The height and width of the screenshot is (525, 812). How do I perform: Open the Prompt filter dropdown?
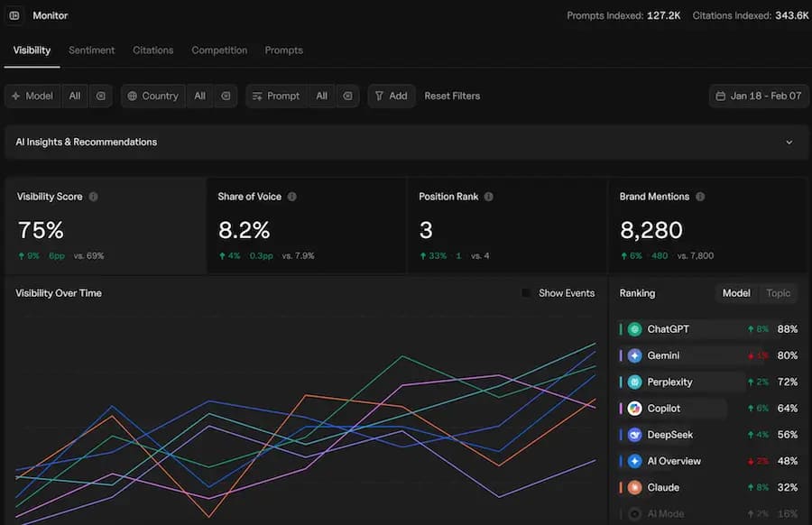[277, 96]
